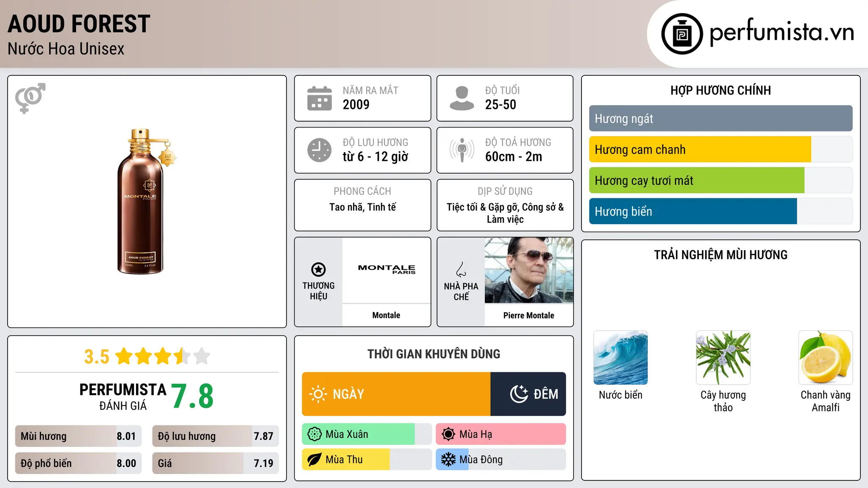Click the Montale brand name link
Image resolution: width=868 pixels, height=488 pixels.
[x=386, y=315]
